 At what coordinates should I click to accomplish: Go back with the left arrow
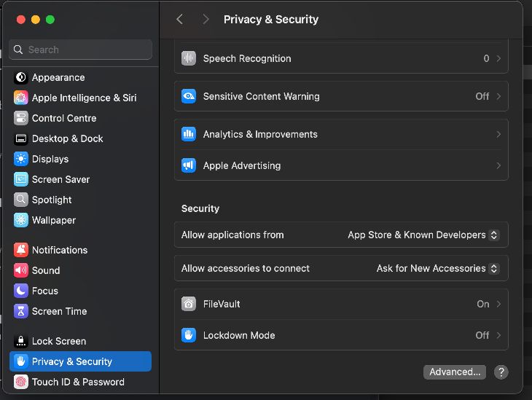tap(180, 20)
